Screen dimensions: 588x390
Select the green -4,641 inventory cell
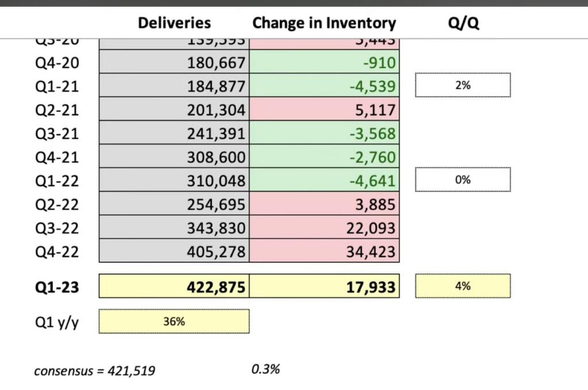tap(324, 181)
